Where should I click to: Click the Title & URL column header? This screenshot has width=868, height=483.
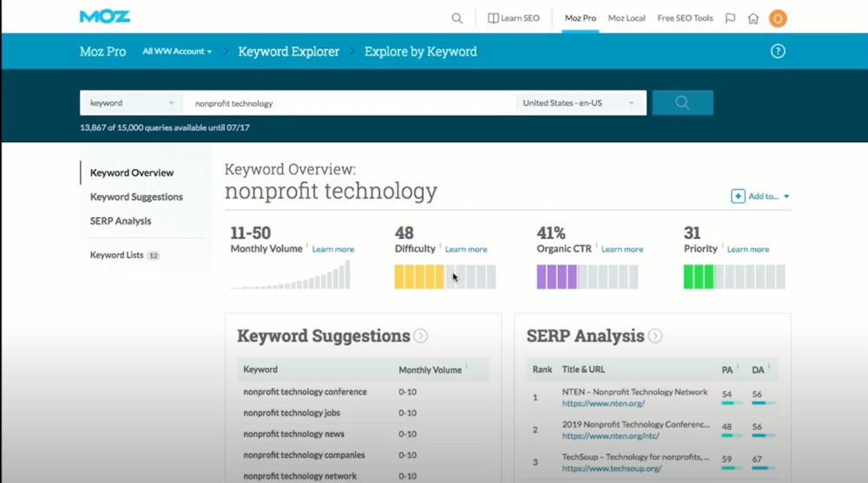583,369
